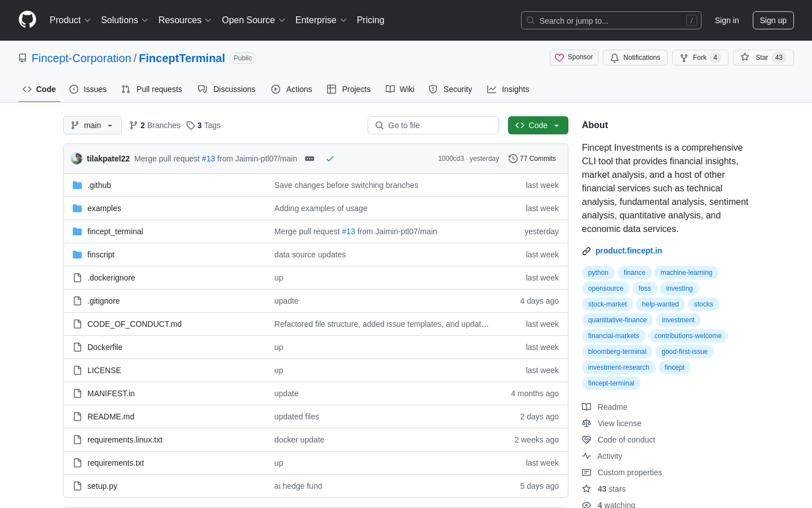
Task: Open the Product dropdown menu
Action: pos(70,20)
